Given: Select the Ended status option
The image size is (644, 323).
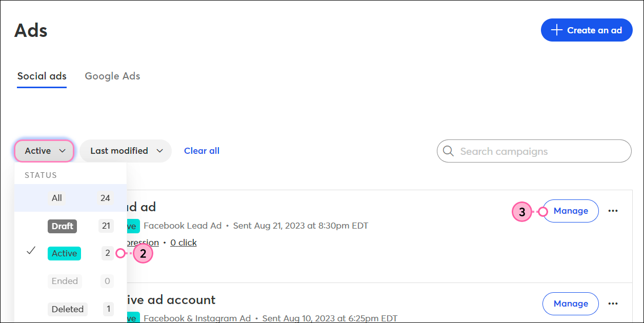Looking at the screenshot, I should (70, 281).
